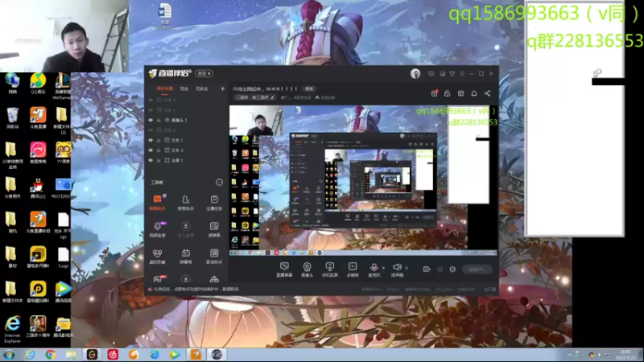Toggle lock on 文本 2 layer

click(x=159, y=150)
